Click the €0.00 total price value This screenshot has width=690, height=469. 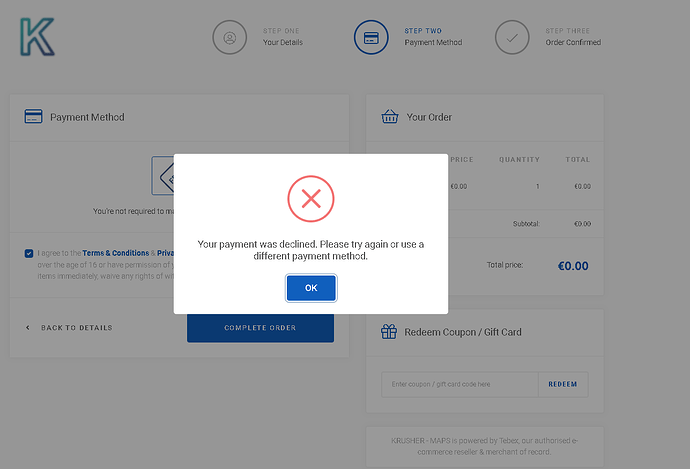coord(573,266)
